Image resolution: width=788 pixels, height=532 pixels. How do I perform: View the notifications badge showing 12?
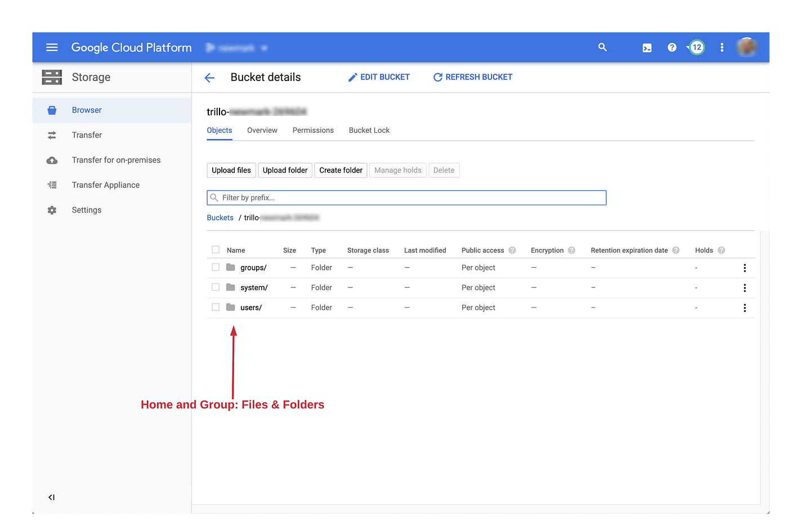pos(696,47)
